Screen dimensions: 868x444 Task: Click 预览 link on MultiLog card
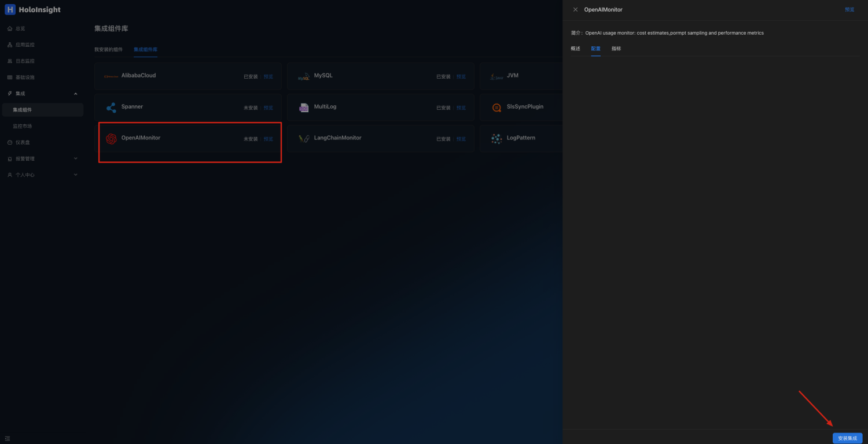click(x=461, y=108)
